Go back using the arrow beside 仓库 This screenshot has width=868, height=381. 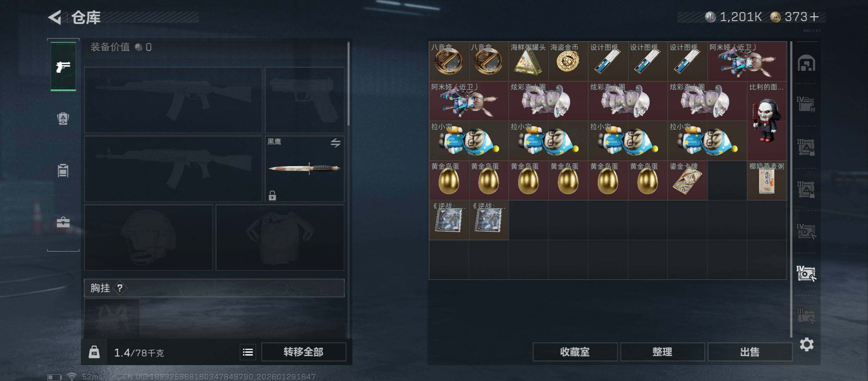(x=55, y=17)
